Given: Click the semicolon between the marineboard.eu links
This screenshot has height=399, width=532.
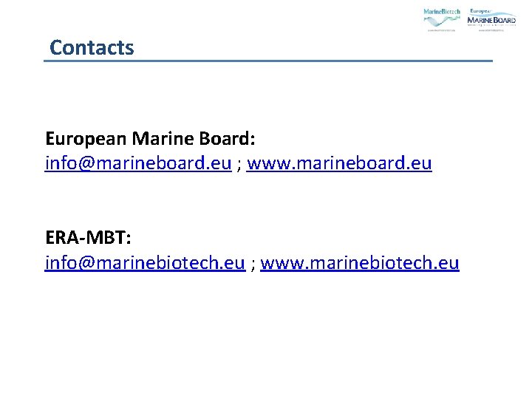Looking at the screenshot, I should click(239, 166).
